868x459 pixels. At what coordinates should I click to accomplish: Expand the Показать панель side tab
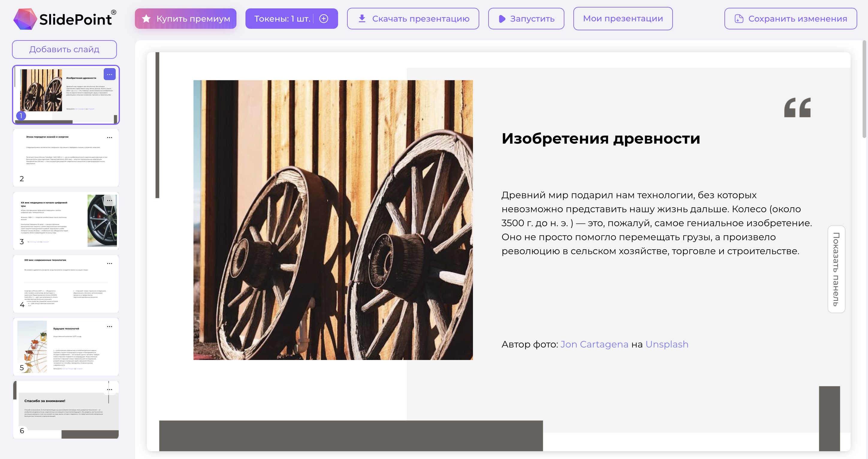[836, 269]
